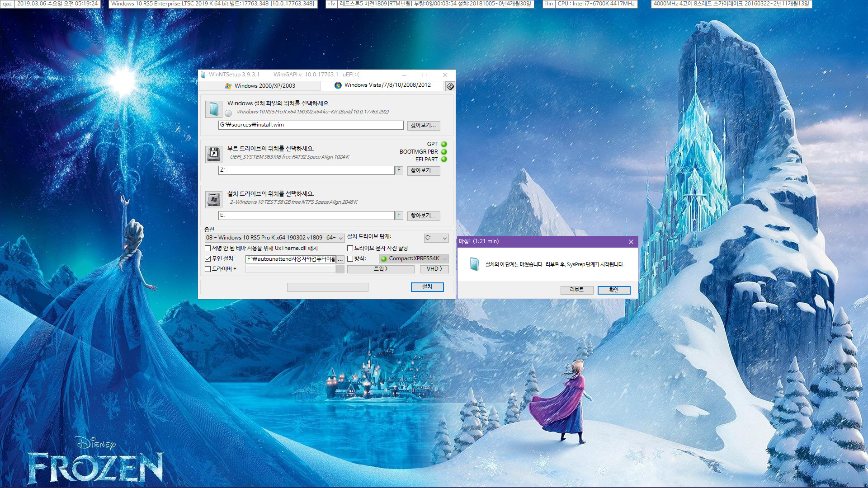Click the icon in the finished dialog message
The width and height of the screenshot is (868, 488).
click(474, 264)
